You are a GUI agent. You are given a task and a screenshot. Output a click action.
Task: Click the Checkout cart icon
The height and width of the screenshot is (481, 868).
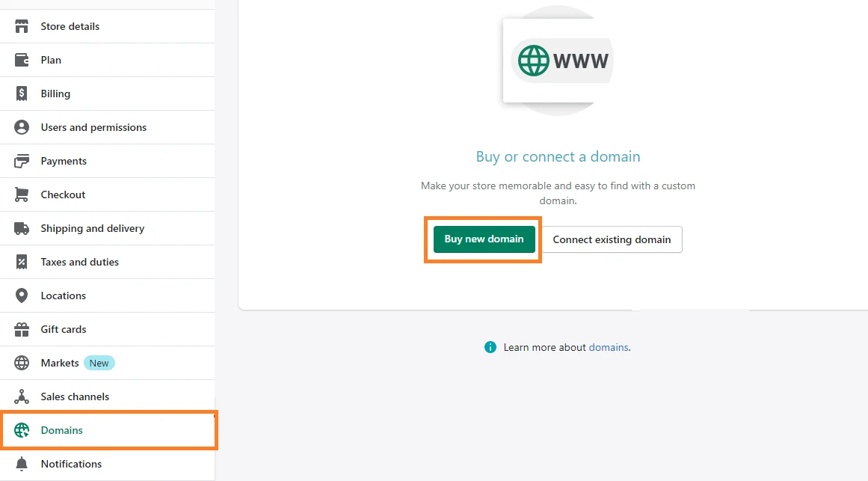22,194
